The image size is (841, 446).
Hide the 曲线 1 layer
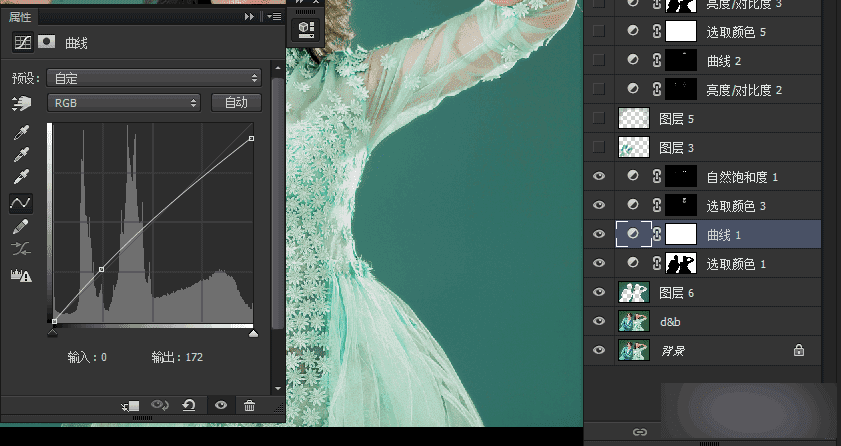[599, 234]
